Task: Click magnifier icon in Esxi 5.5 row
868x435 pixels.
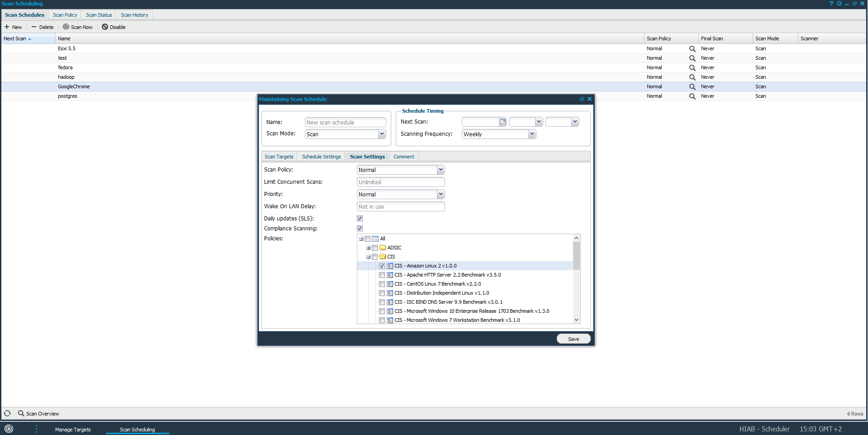Action: click(692, 49)
